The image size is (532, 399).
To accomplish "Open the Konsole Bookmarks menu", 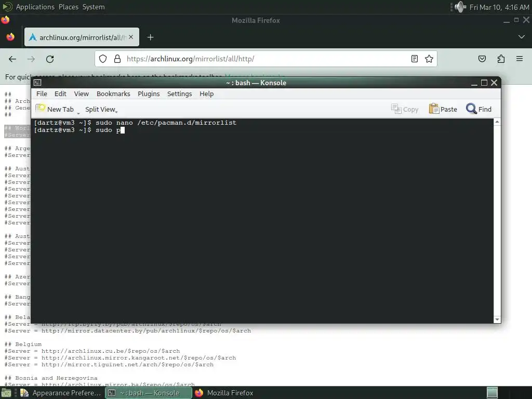I will (x=113, y=94).
